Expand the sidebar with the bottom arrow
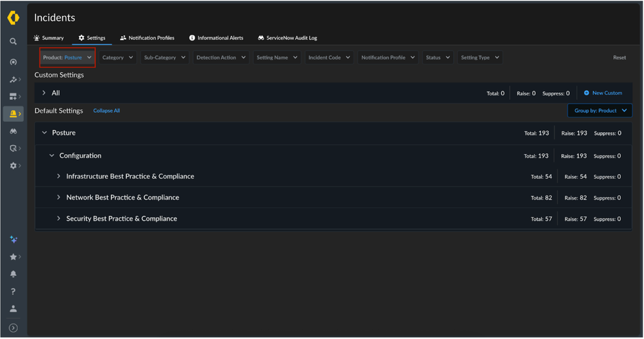 13,328
